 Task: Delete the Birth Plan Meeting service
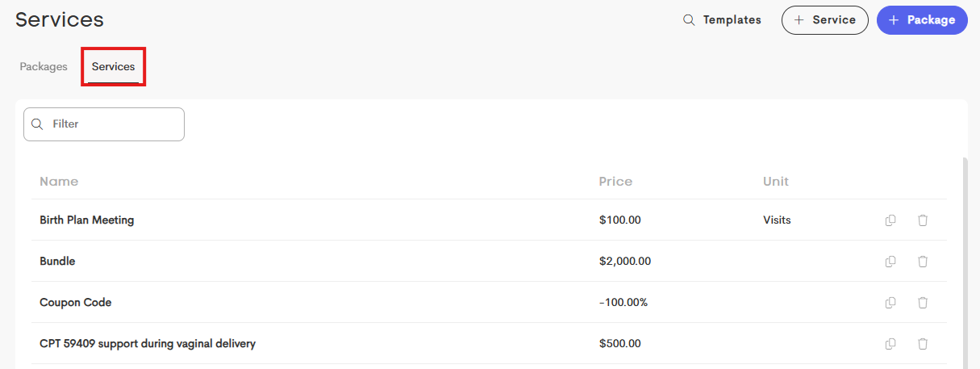click(x=923, y=220)
